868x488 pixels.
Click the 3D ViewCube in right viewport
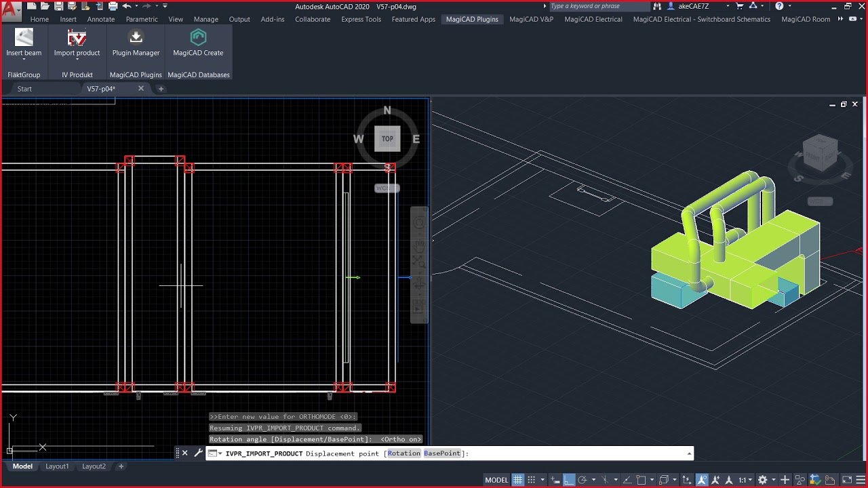(821, 152)
